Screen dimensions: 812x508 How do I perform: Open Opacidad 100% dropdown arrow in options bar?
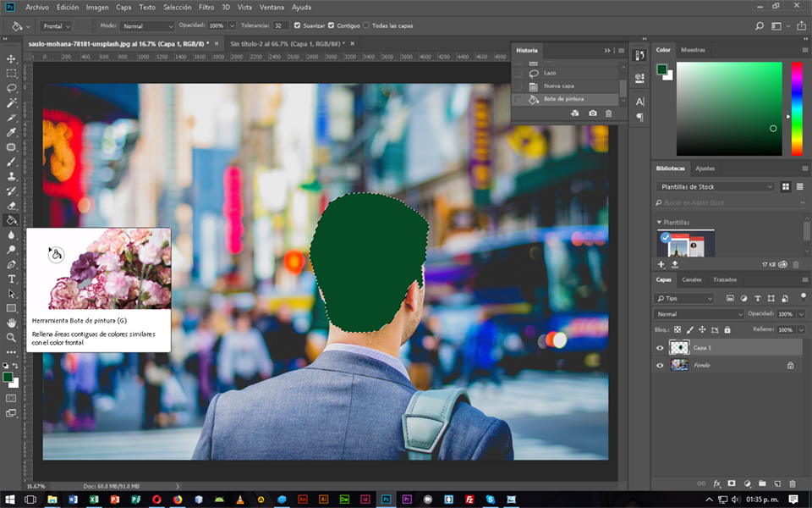[232, 25]
